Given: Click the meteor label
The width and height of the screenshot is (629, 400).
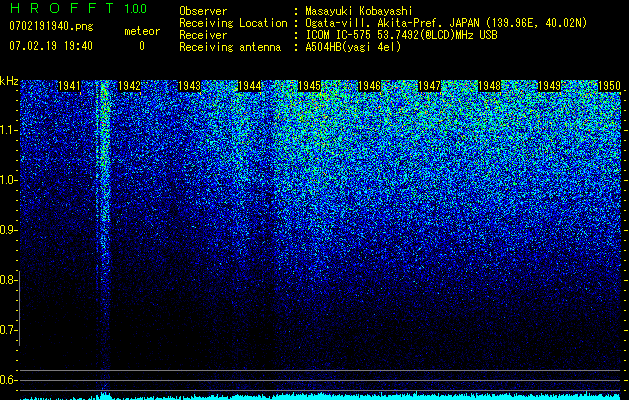Looking at the screenshot, I should point(142,31).
